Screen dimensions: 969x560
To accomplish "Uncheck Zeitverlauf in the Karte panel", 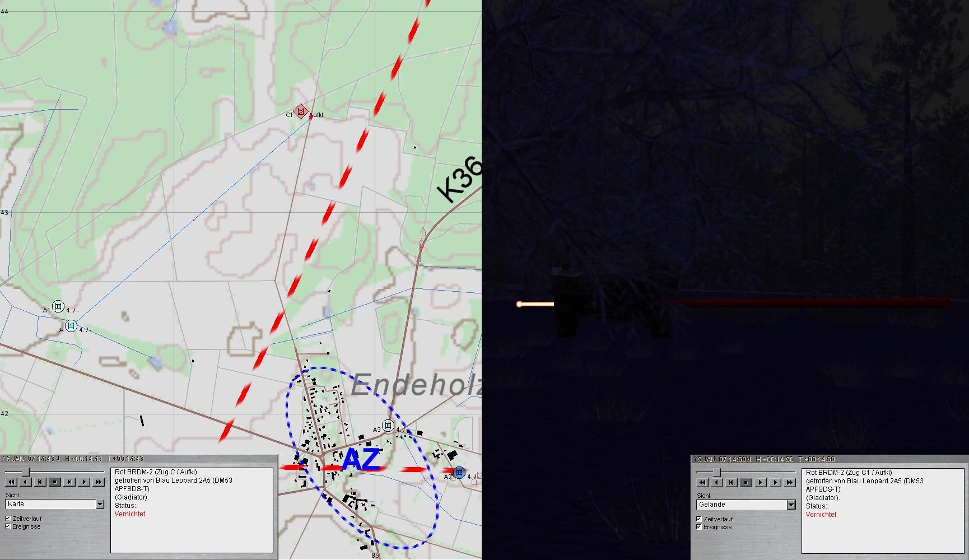I will 8,519.
